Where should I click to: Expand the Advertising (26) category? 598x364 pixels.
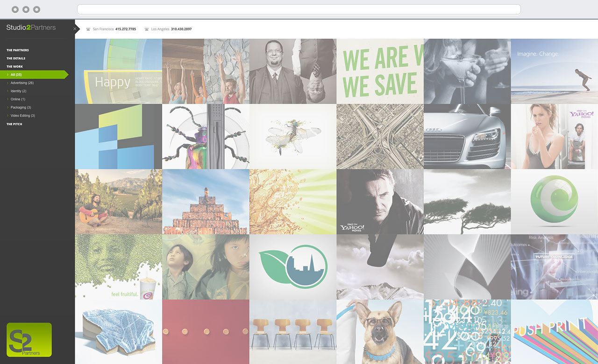[22, 83]
